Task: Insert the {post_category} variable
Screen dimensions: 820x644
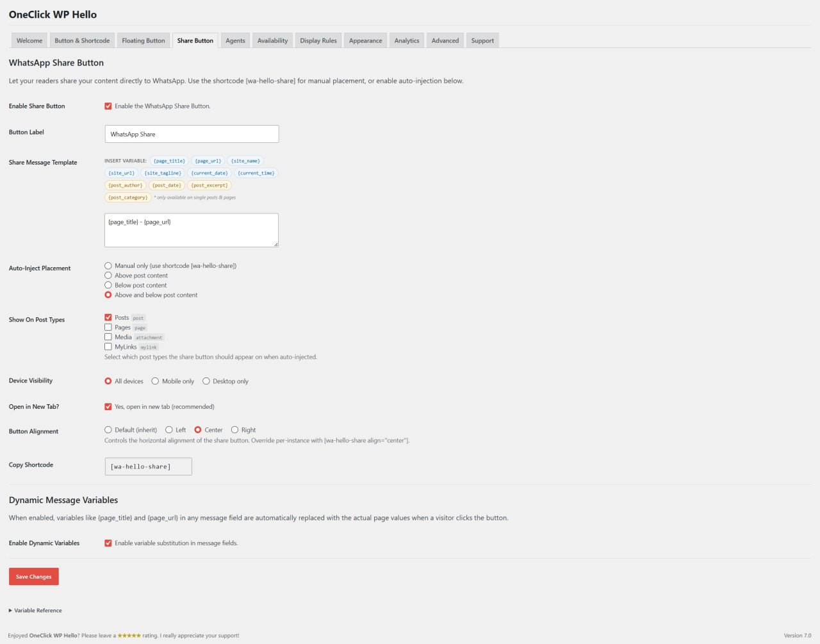Action: point(128,197)
